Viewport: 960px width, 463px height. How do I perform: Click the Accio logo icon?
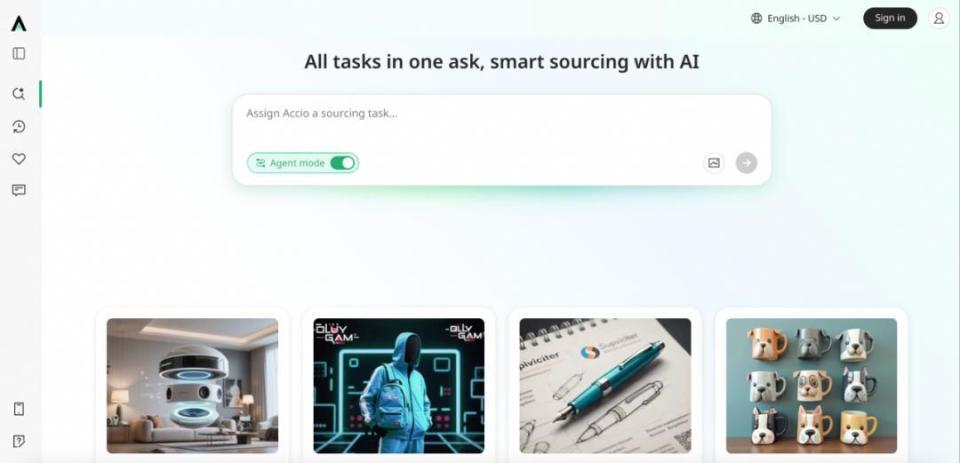19,23
